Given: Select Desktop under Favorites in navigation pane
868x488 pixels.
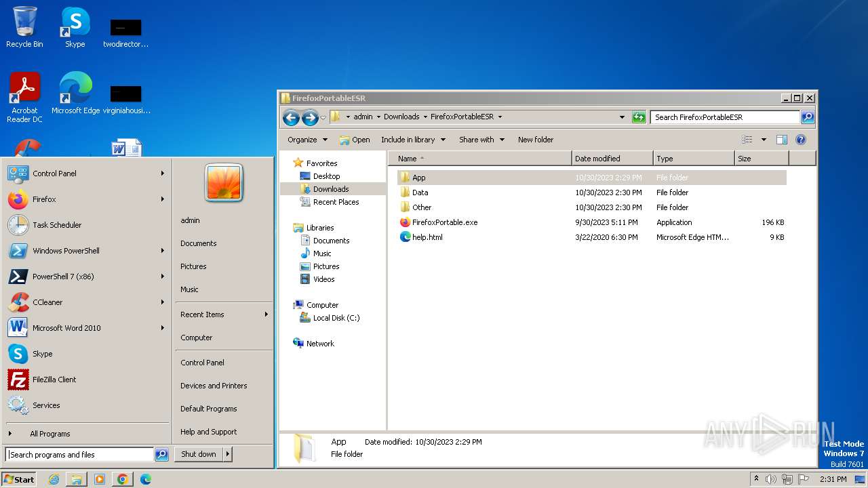Looking at the screenshot, I should (x=326, y=176).
